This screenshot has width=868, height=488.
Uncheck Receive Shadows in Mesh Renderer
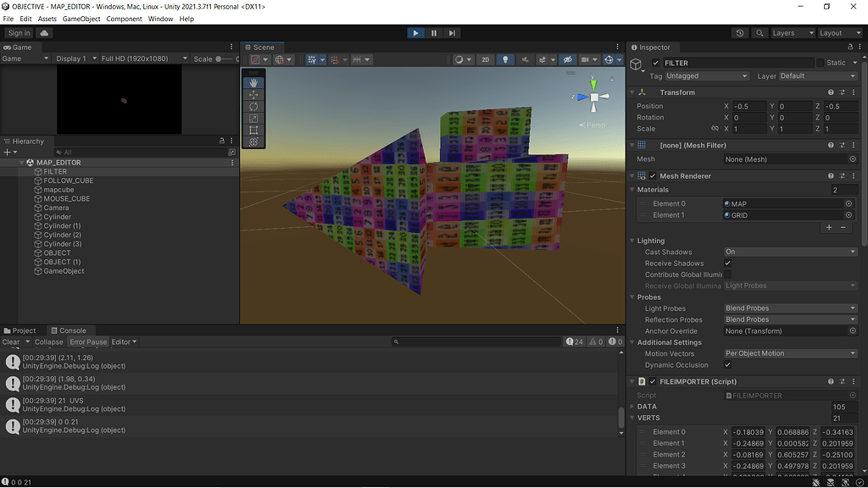click(x=726, y=263)
